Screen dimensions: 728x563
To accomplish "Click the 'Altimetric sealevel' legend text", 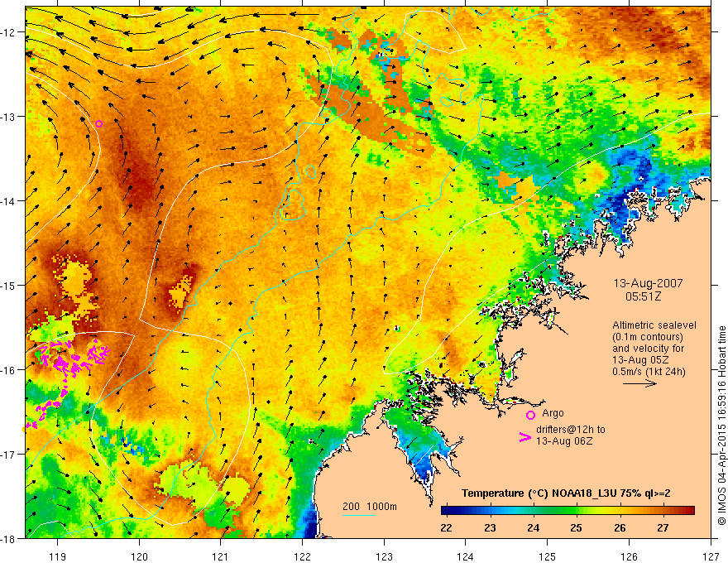I will pyautogui.click(x=654, y=325).
